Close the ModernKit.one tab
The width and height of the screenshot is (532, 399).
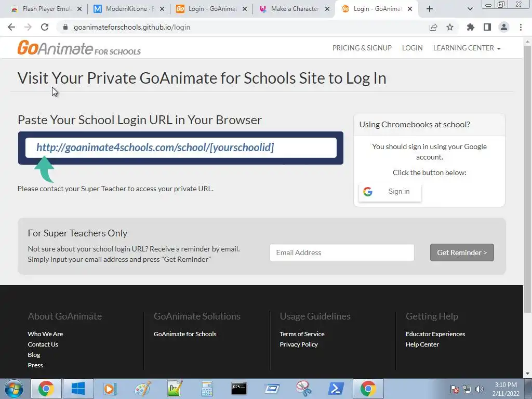[162, 9]
